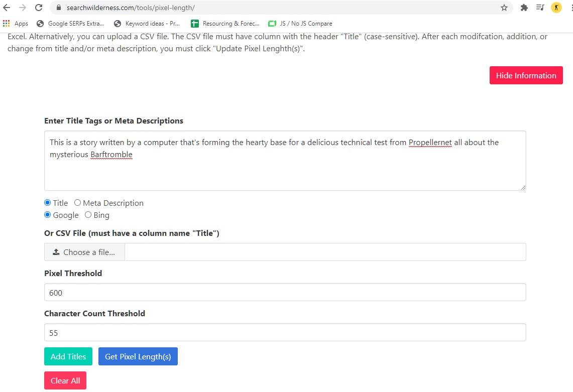573x392 pixels.
Task: Focus the title tags text area
Action: coord(285,161)
